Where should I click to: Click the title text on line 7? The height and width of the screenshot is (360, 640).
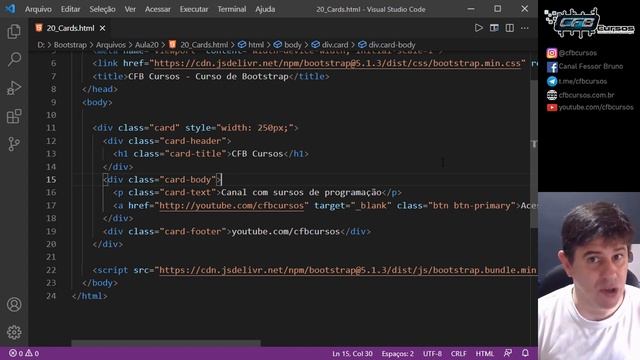[x=208, y=76]
